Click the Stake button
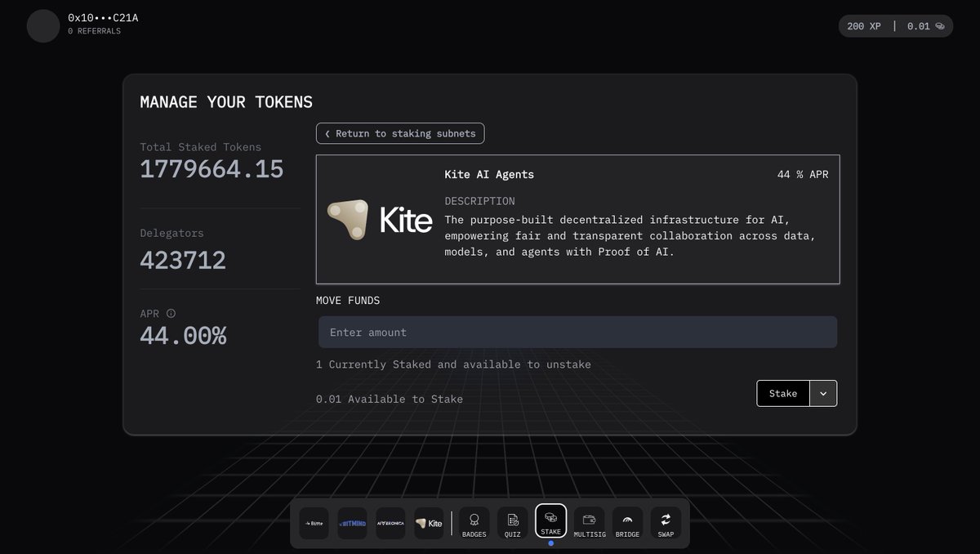This screenshot has width=980, height=554. pos(783,393)
